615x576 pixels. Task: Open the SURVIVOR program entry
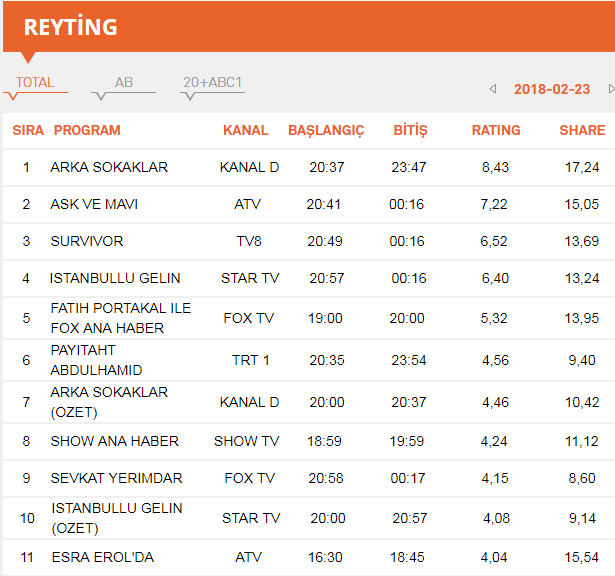tap(87, 241)
